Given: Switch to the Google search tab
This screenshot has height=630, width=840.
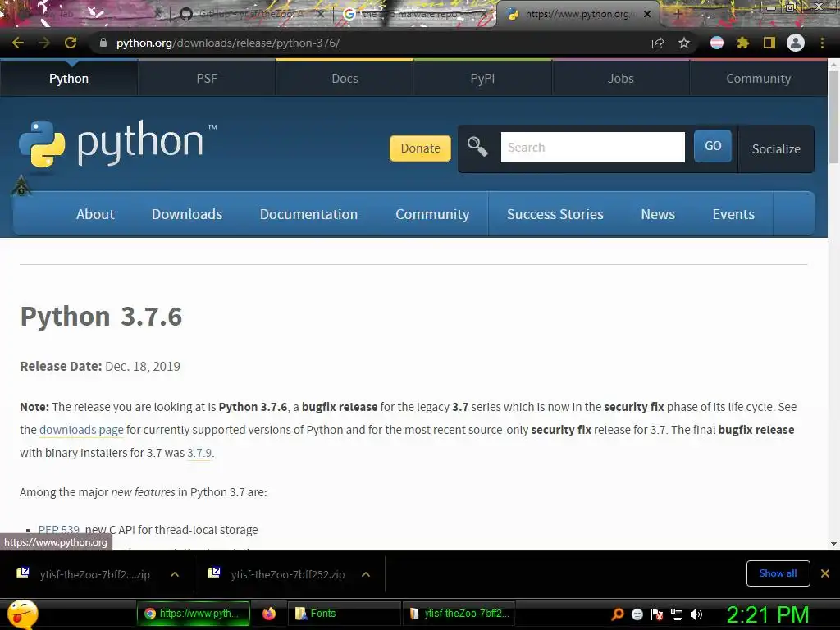Looking at the screenshot, I should pos(413,15).
